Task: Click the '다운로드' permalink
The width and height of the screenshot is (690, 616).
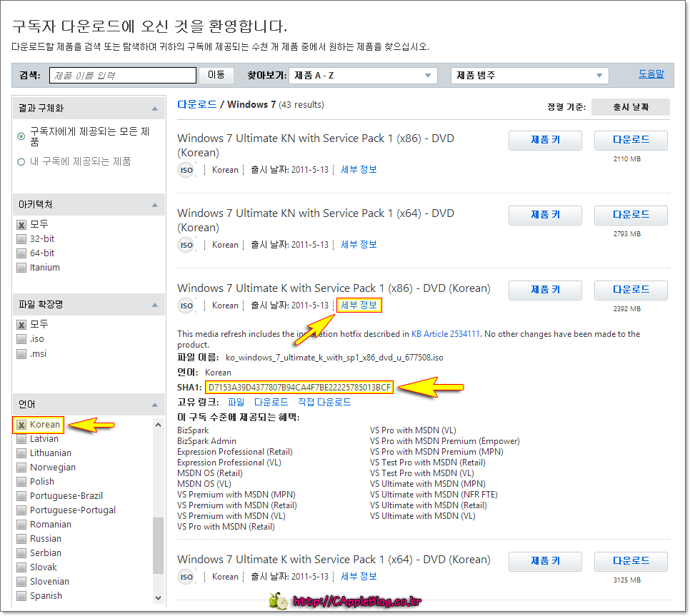Action: pyautogui.click(x=271, y=403)
